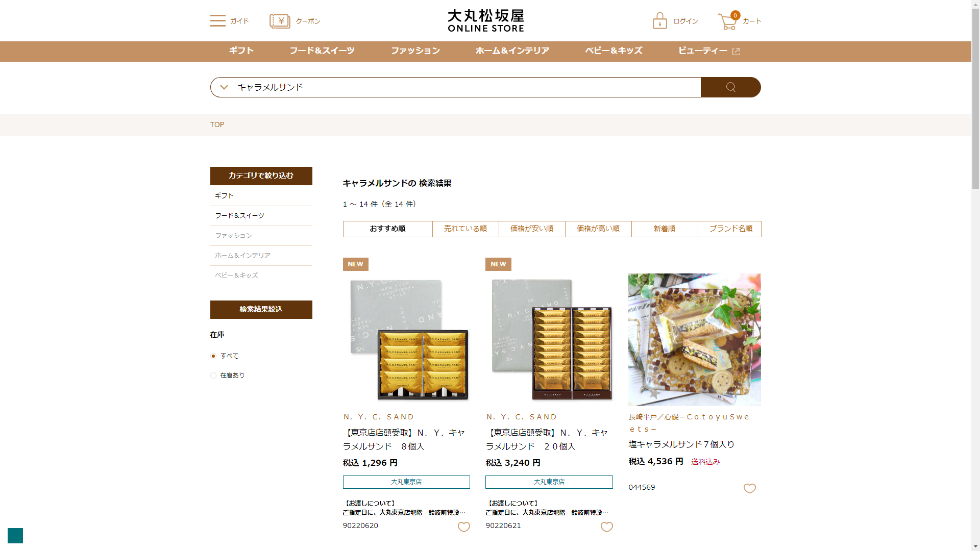Image resolution: width=980 pixels, height=551 pixels.
Task: Open the salt caramel sand product thumbnail
Action: pos(694,339)
